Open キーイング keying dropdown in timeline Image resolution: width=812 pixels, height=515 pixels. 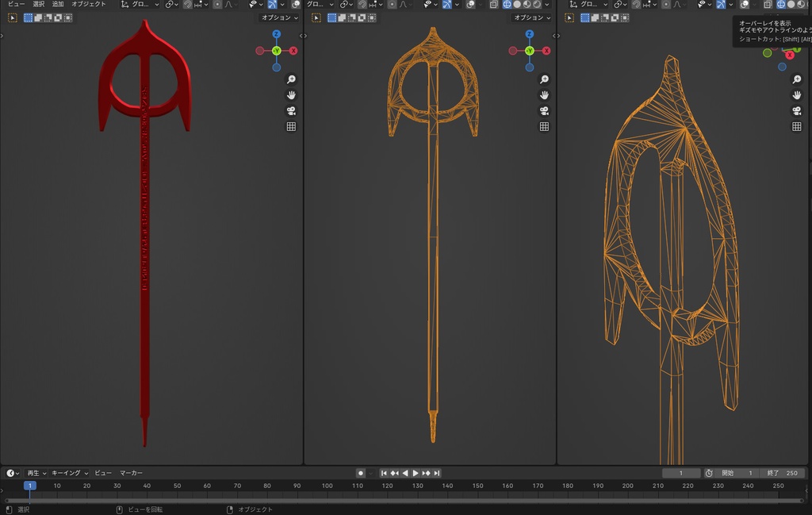(70, 473)
